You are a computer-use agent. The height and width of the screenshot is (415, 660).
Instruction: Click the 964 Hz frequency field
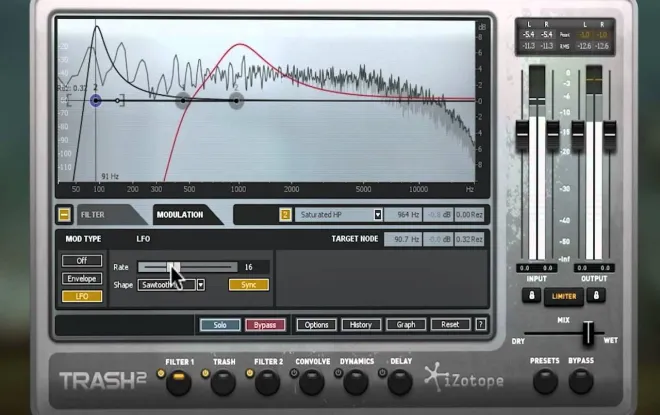point(403,215)
